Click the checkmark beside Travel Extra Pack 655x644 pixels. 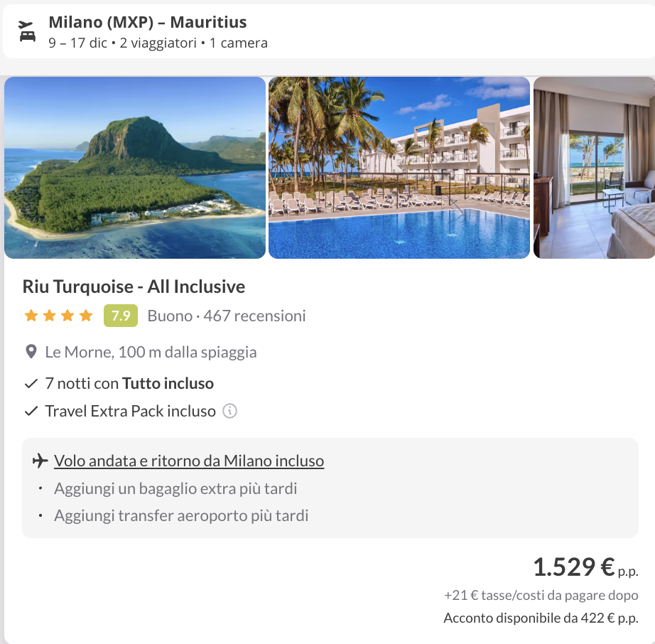31,411
